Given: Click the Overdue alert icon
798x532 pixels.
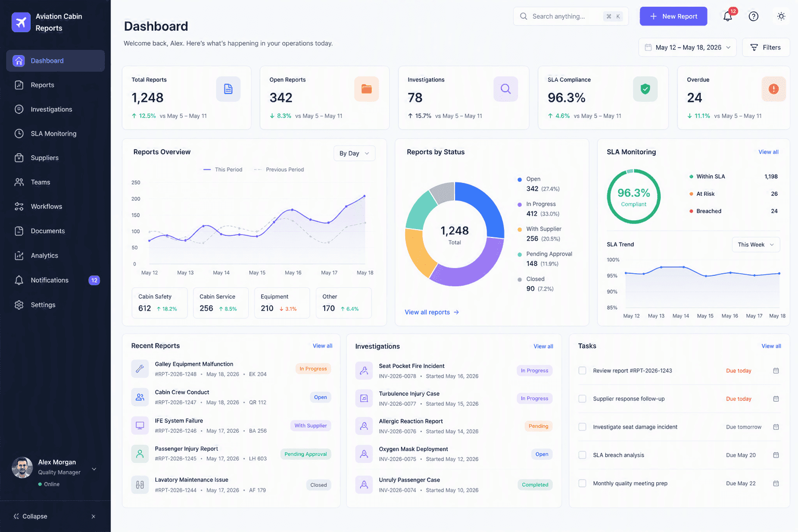Looking at the screenshot, I should point(774,89).
